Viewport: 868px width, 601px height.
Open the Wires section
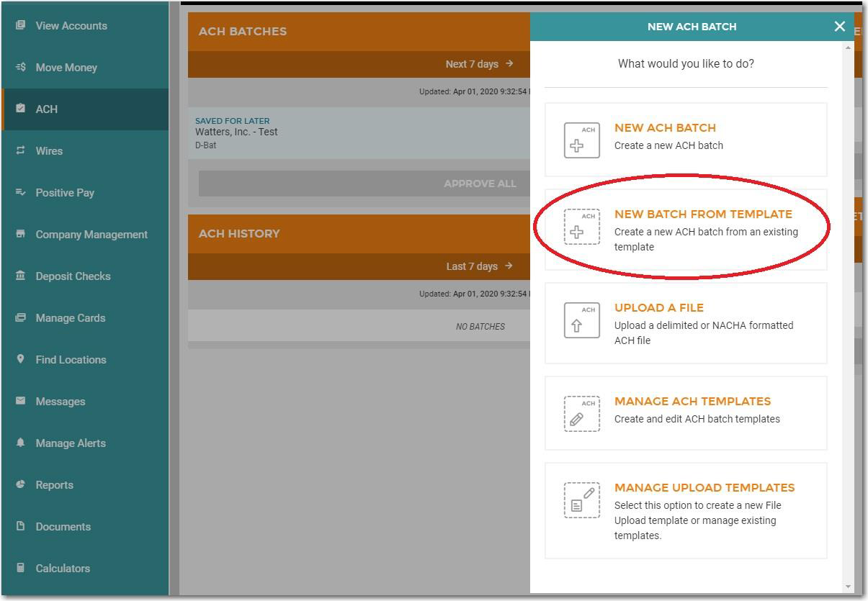[49, 151]
